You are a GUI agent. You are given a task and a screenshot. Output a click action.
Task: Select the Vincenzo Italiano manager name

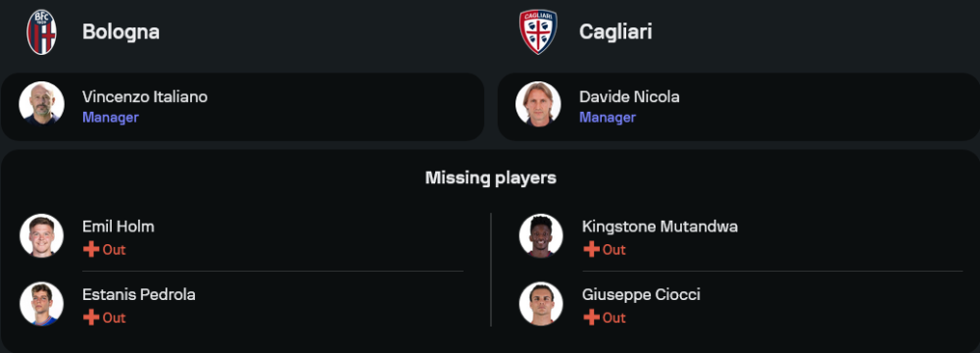[145, 97]
